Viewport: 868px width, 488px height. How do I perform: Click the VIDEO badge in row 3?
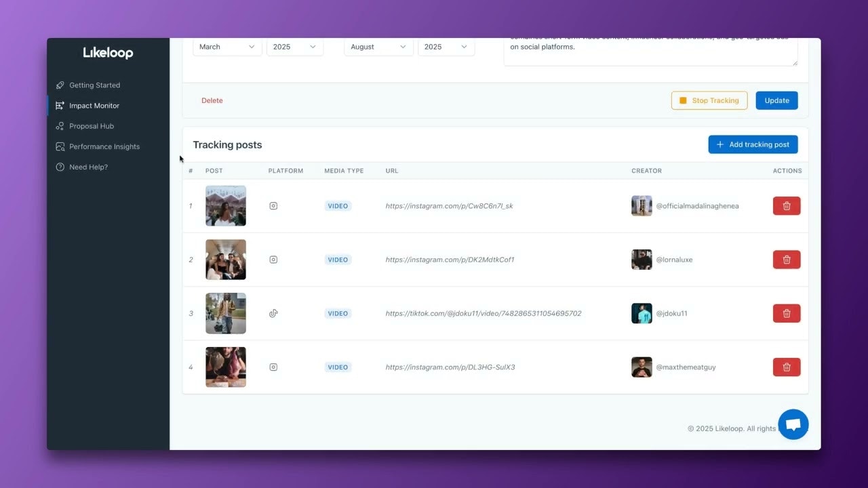[x=338, y=313]
